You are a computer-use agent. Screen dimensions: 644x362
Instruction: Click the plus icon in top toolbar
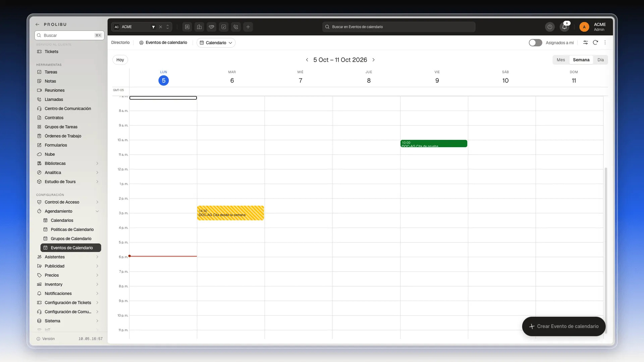click(x=248, y=27)
